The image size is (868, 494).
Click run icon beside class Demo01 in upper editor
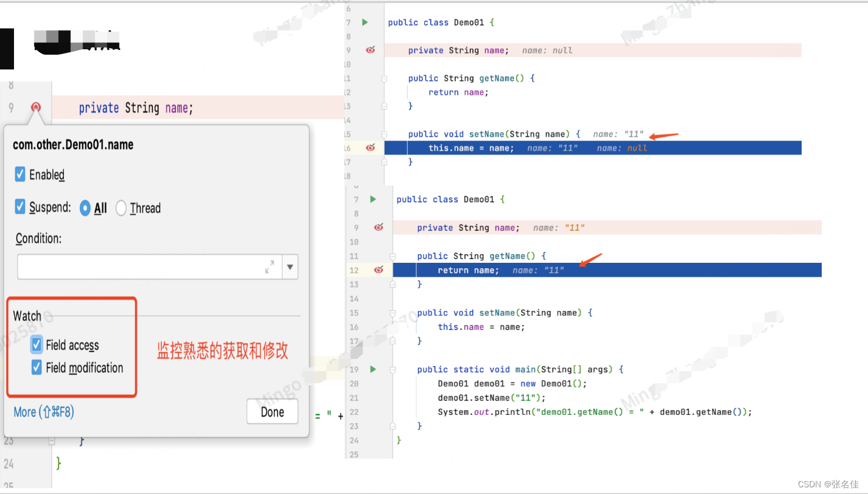pos(365,23)
